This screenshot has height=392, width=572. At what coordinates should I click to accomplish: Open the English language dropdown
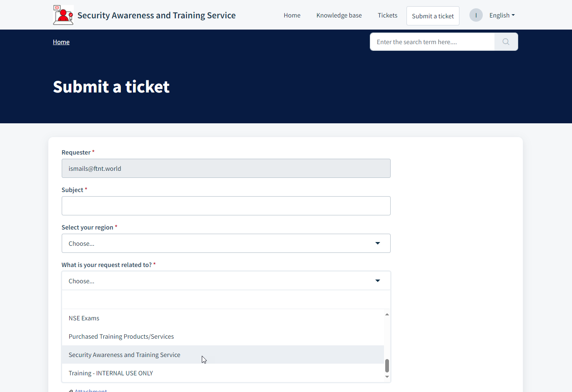[502, 15]
